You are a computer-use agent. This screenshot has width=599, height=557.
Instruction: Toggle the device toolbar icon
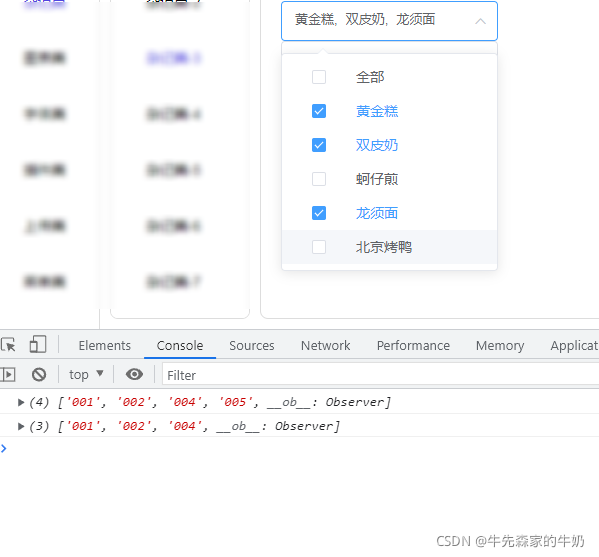[37, 344]
